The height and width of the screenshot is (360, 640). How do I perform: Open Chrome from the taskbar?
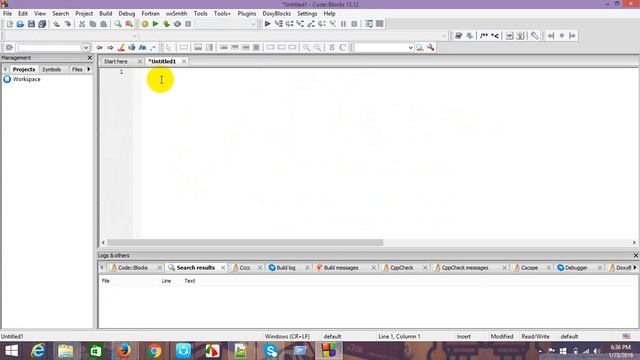pos(154,351)
